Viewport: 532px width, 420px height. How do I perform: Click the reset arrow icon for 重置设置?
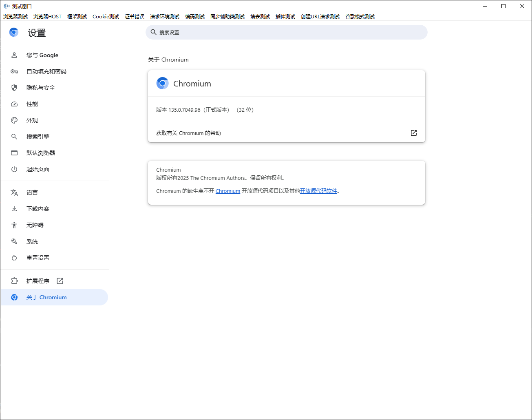(14, 258)
